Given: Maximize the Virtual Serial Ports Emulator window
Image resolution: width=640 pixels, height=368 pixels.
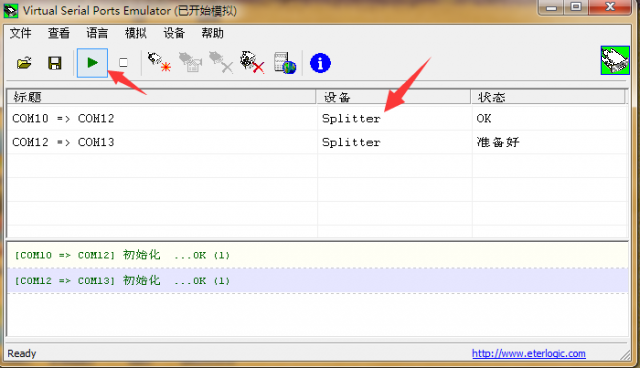Looking at the screenshot, I should (x=576, y=7).
